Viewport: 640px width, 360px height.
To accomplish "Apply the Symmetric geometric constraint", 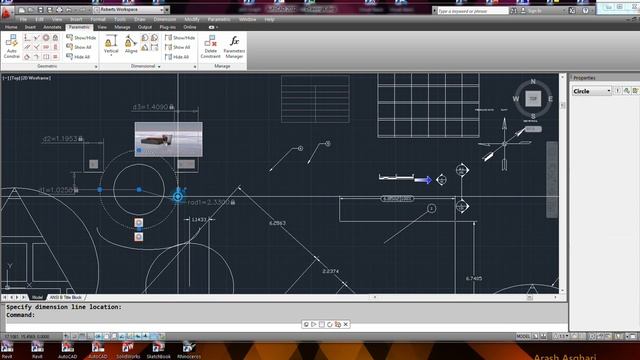I will click(x=46, y=56).
